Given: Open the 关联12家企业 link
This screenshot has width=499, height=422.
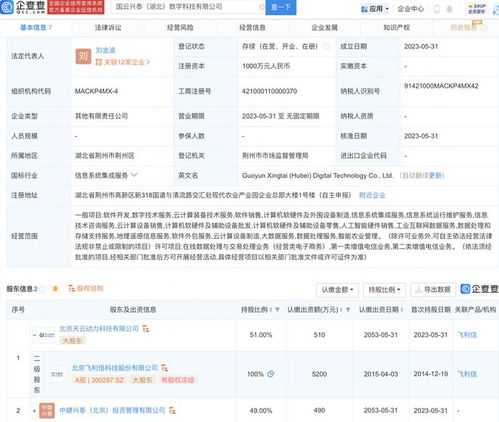Looking at the screenshot, I should click(x=123, y=62).
